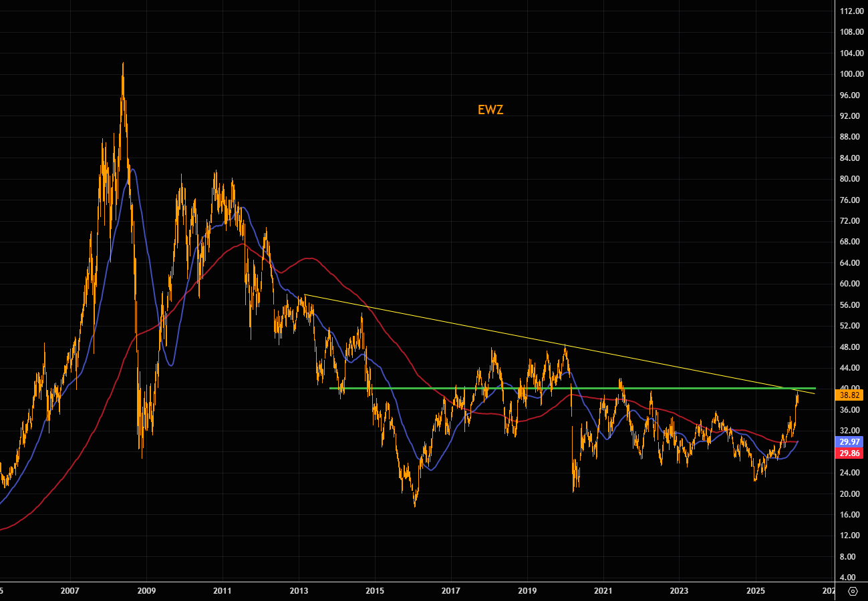Open chart settings hexagon gear icon
The width and height of the screenshot is (868, 601).
[853, 591]
